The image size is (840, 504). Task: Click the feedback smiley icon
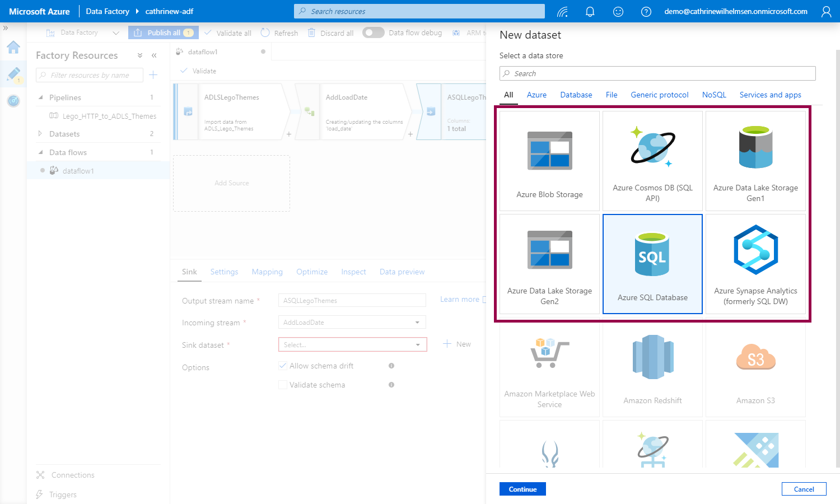pyautogui.click(x=618, y=12)
